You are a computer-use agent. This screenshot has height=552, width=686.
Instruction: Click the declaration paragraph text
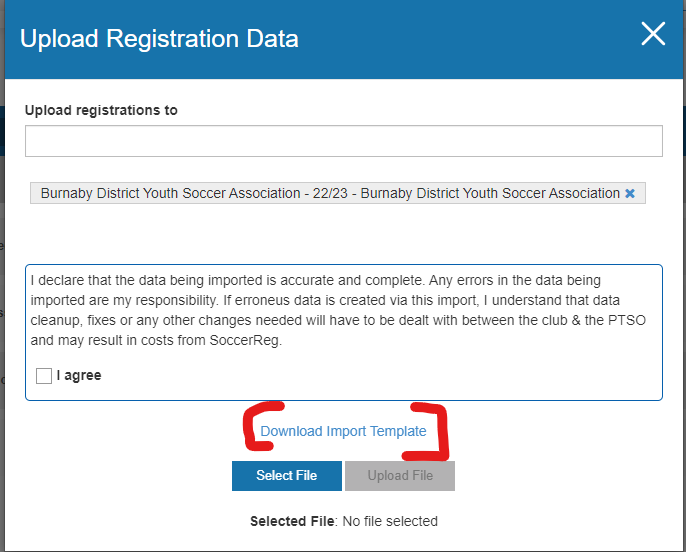click(330, 310)
